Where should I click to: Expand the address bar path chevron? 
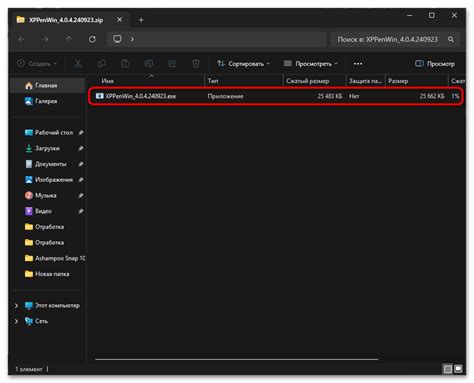pyautogui.click(x=132, y=39)
